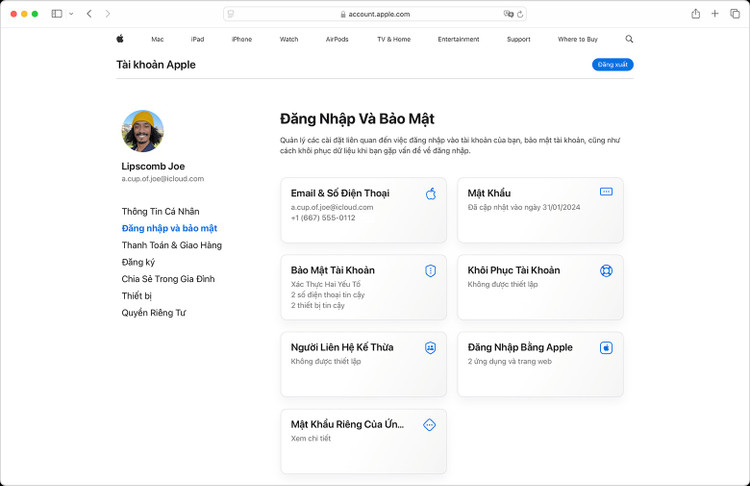Image resolution: width=750 pixels, height=486 pixels.
Task: Open Thanh Toán & Giao Hàng section
Action: [171, 245]
